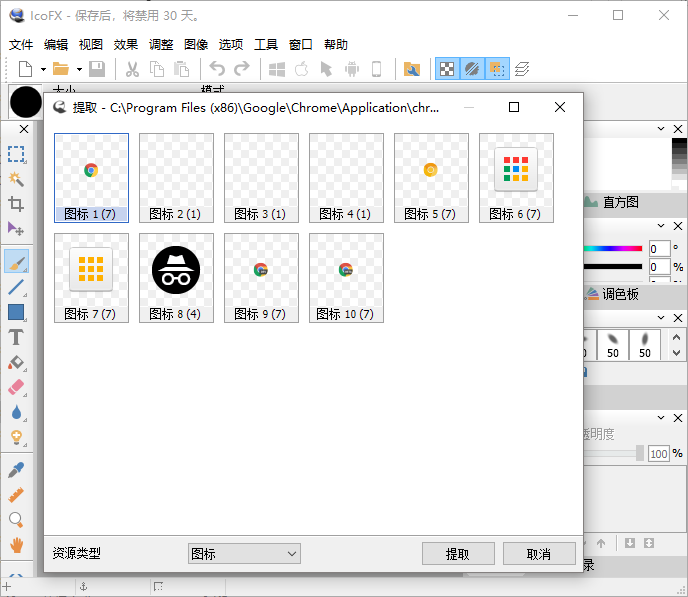Click the Redo arrow icon
The height and width of the screenshot is (597, 688).
tap(242, 69)
